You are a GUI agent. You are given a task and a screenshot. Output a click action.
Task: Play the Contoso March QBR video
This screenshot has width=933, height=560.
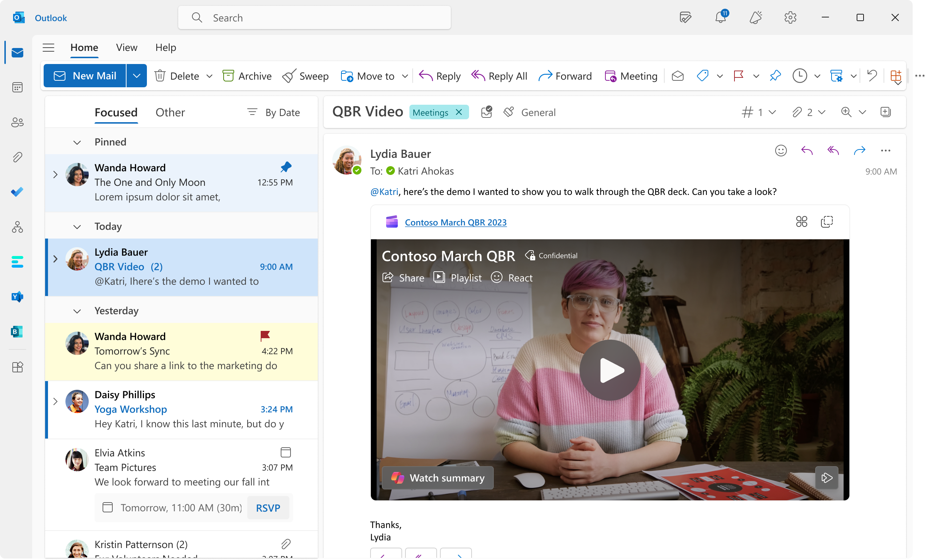pos(609,370)
